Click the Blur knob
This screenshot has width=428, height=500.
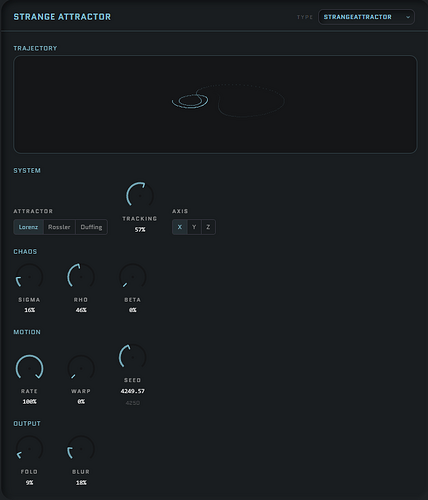tap(81, 449)
